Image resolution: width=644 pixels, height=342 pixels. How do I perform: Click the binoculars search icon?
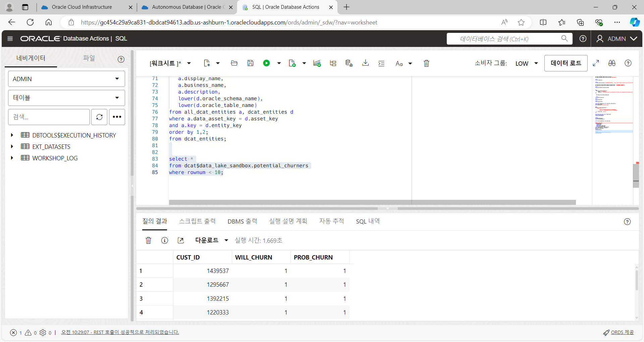612,63
